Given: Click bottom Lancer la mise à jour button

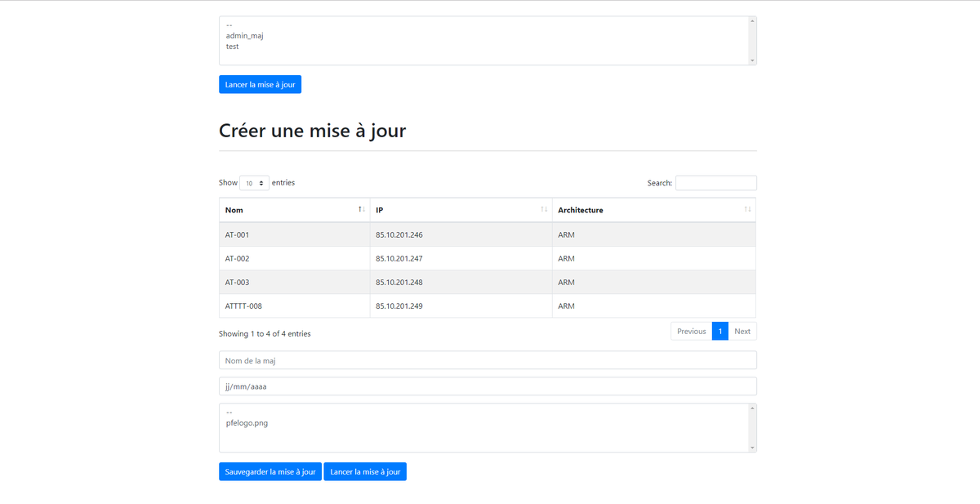Looking at the screenshot, I should pyautogui.click(x=365, y=471).
